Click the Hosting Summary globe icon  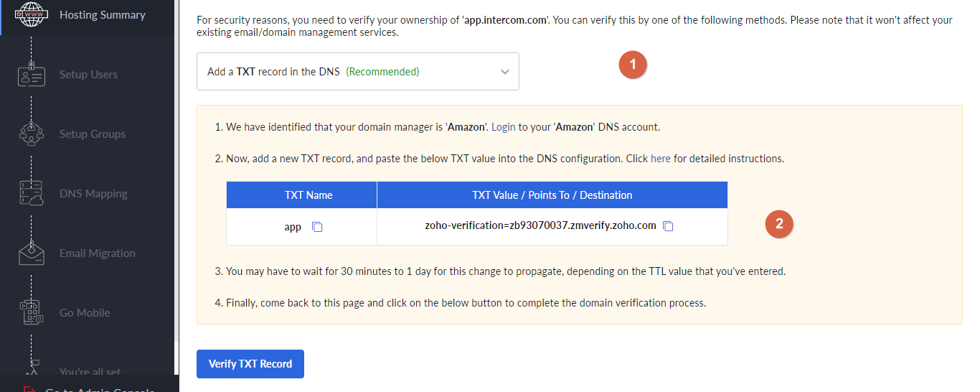(x=31, y=14)
